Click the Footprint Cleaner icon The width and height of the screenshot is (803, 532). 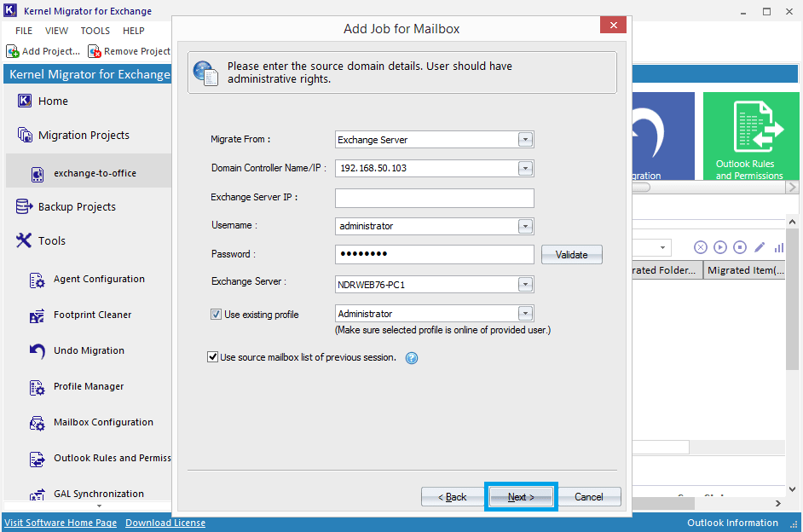pyautogui.click(x=37, y=316)
